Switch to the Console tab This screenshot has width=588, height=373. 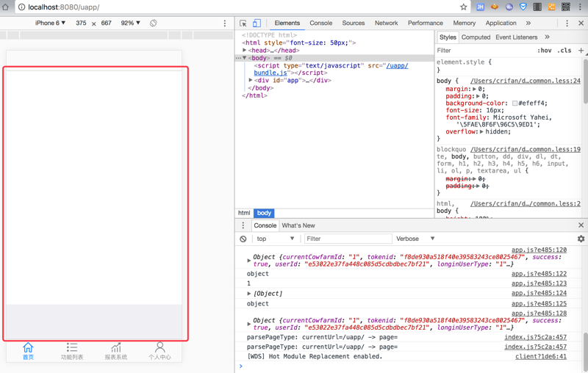[321, 23]
